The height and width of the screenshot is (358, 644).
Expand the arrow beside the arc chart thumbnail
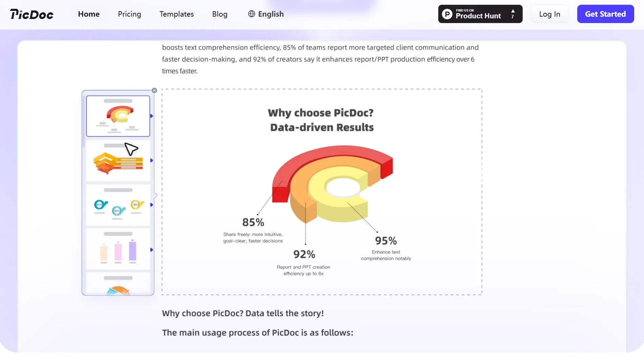click(x=152, y=116)
